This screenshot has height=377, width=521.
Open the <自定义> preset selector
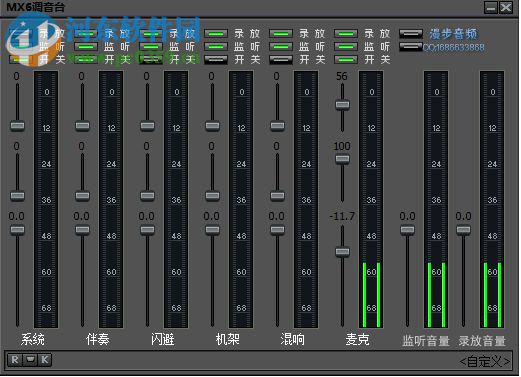point(485,361)
